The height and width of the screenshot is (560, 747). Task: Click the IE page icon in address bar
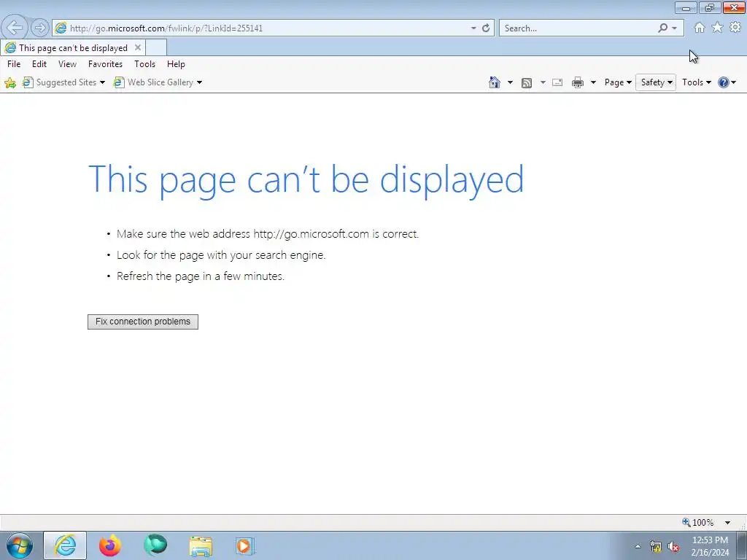coord(61,28)
